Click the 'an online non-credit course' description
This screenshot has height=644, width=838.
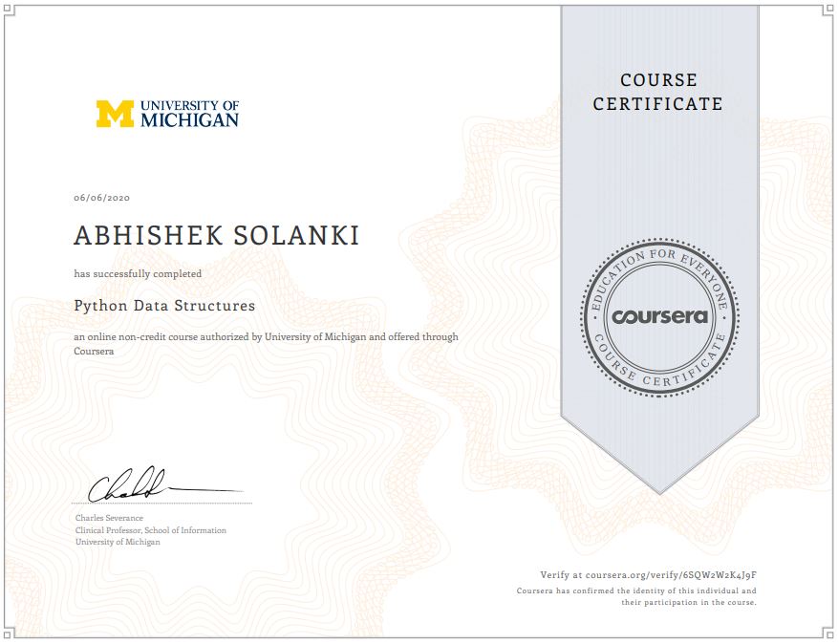[266, 344]
